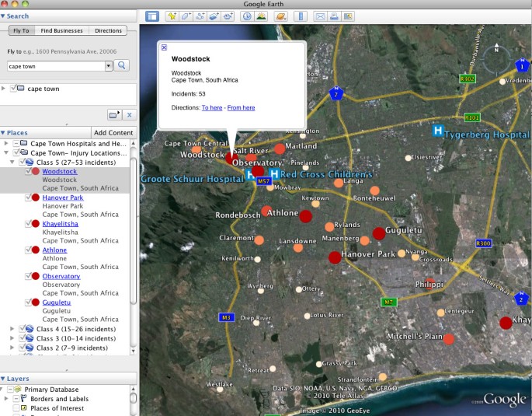Click the Athlone dark red marker on map

pos(306,216)
